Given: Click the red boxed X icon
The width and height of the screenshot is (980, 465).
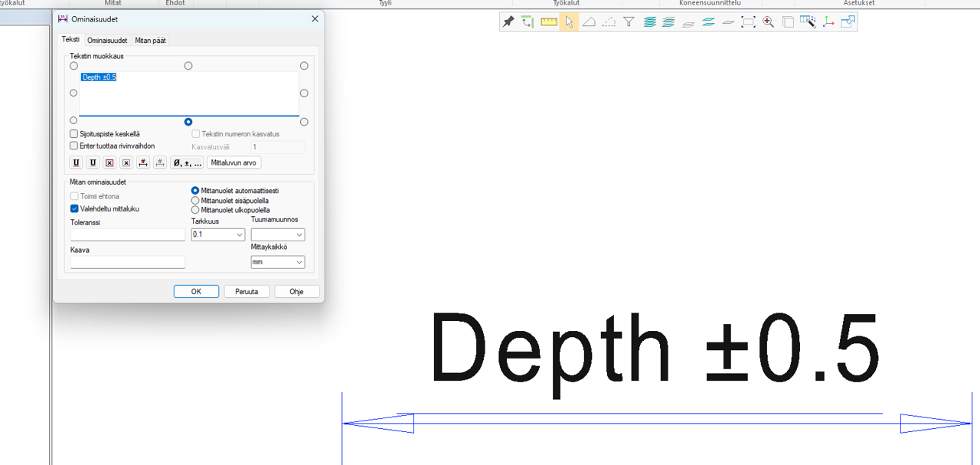Looking at the screenshot, I should [109, 162].
